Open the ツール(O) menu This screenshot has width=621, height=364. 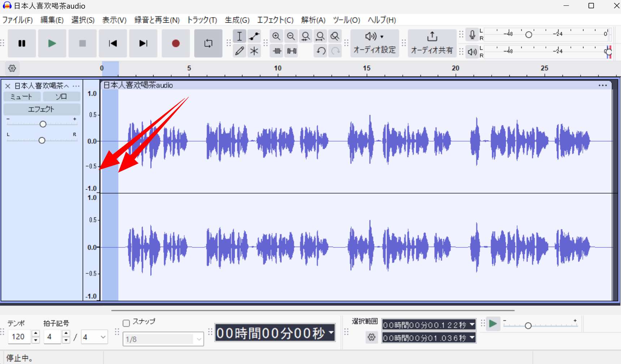point(346,20)
